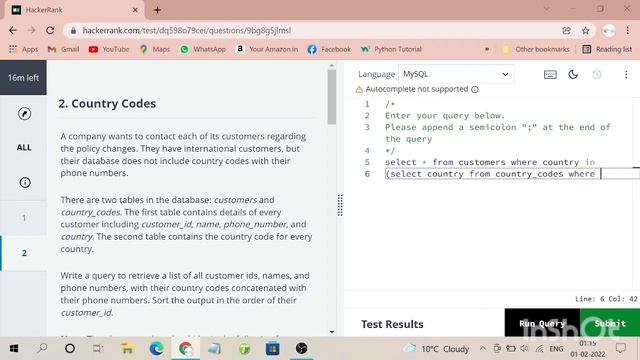Submit the solution

point(610,323)
